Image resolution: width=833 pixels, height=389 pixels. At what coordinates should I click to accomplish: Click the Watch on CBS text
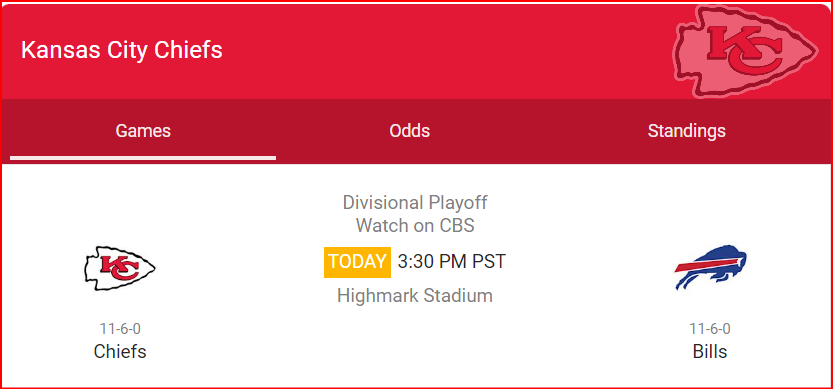415,225
